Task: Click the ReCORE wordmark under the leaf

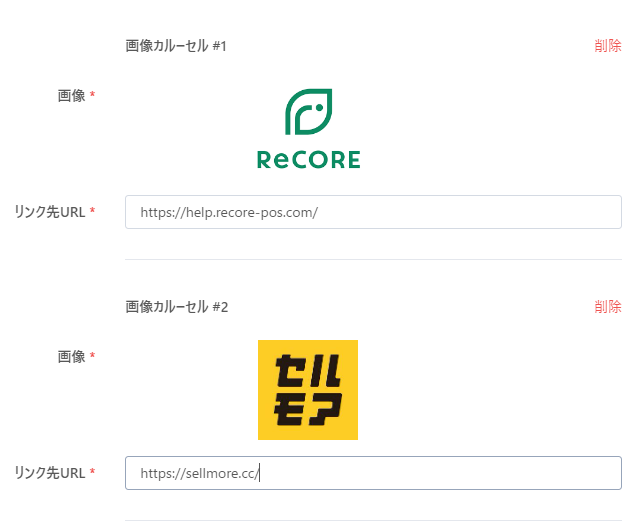Action: tap(309, 160)
